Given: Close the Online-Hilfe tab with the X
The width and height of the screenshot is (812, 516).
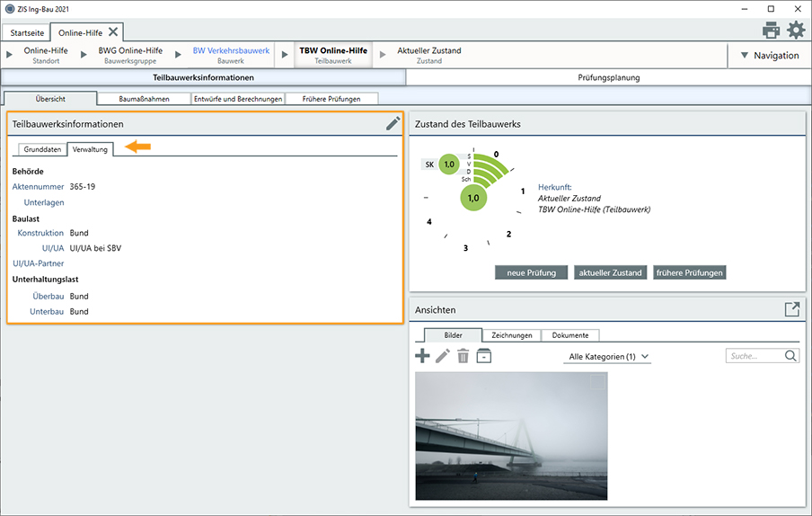Looking at the screenshot, I should [113, 31].
